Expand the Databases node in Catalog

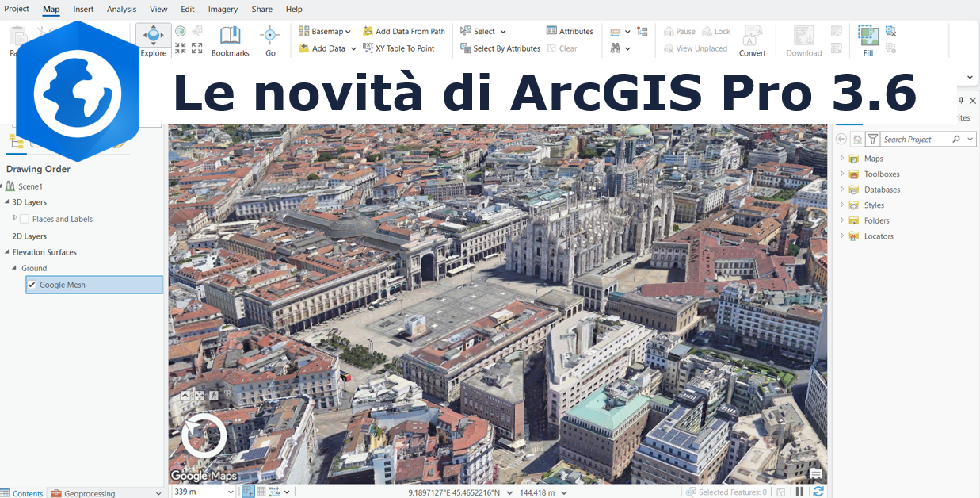841,190
